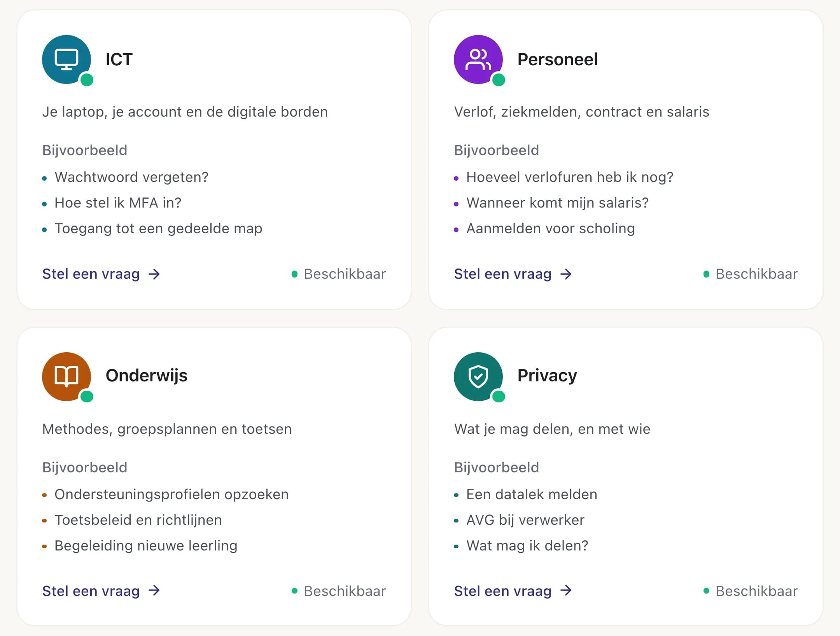Viewport: 840px width, 636px height.
Task: Open Stel een vraag in the Privacy card
Action: 513,591
